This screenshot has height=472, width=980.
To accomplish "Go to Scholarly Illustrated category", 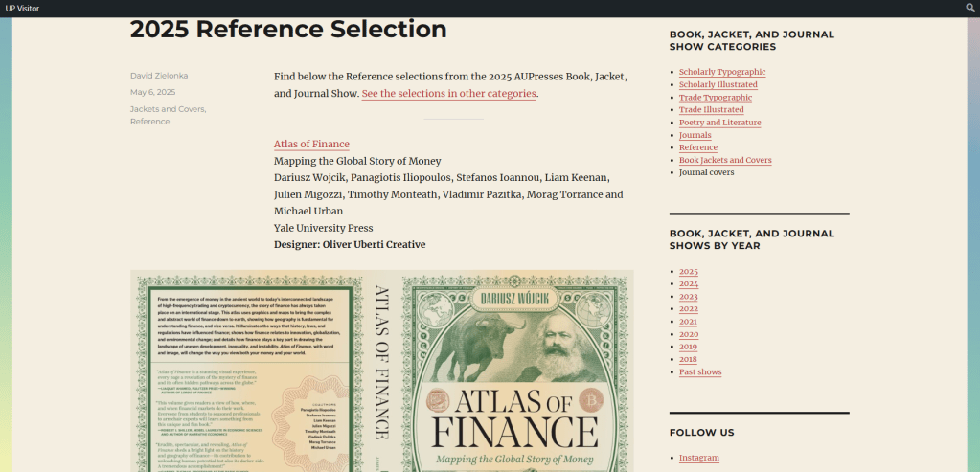I will click(718, 84).
